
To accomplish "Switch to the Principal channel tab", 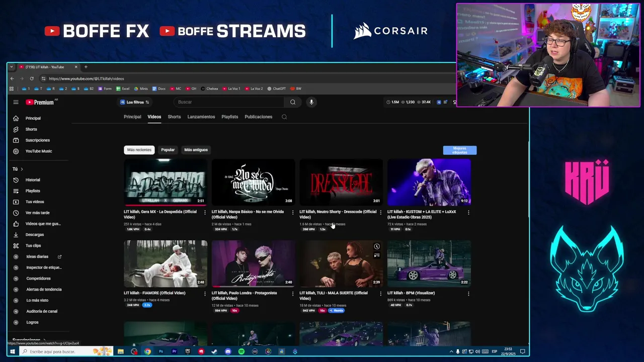I will [132, 117].
